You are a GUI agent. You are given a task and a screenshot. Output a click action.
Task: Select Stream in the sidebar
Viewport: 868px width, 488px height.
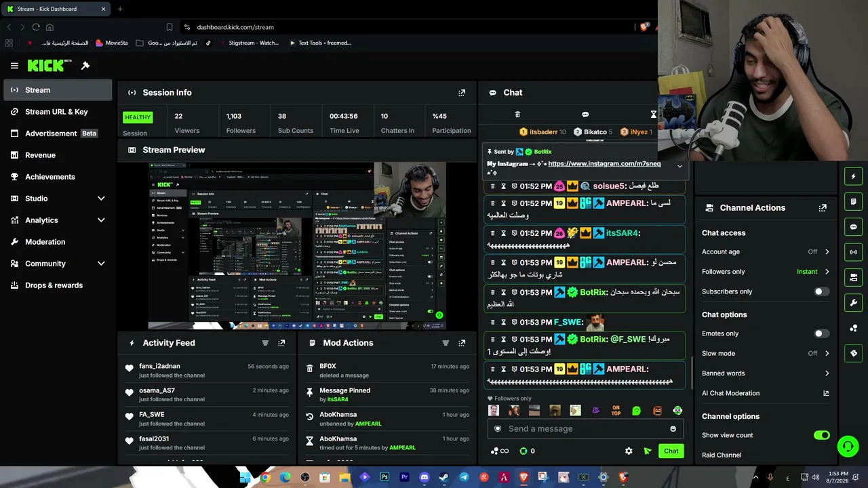[x=58, y=90]
